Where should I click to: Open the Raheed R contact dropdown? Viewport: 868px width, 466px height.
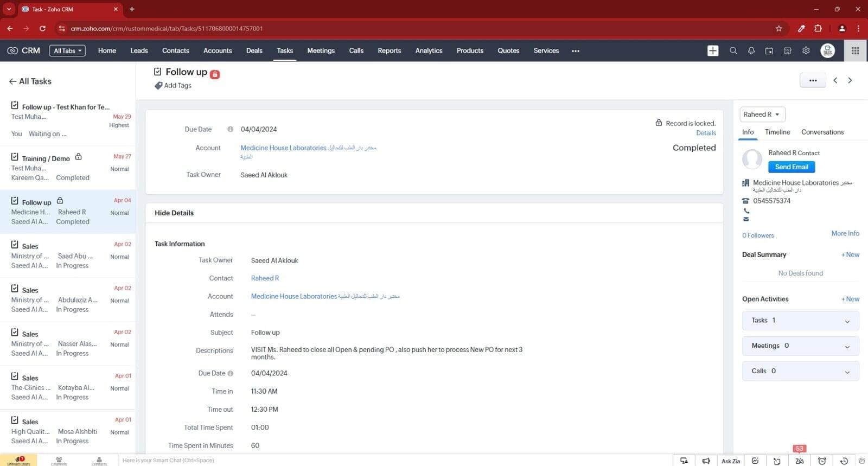(x=762, y=114)
